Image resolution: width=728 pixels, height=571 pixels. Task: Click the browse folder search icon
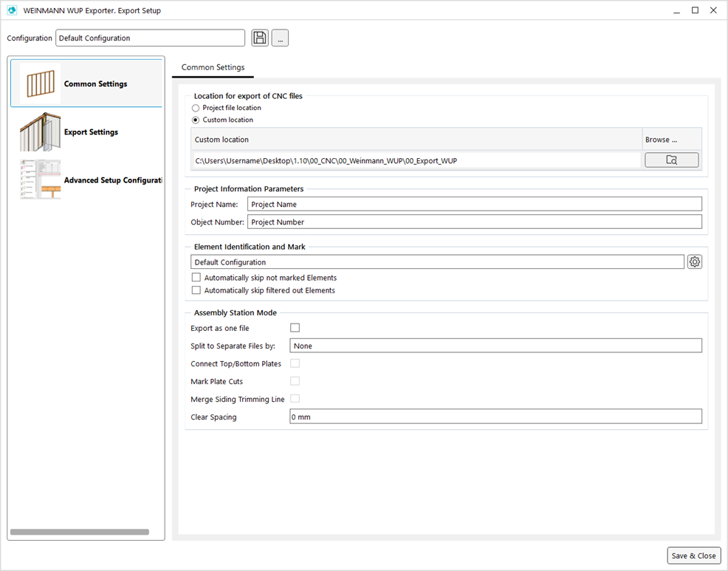point(671,160)
